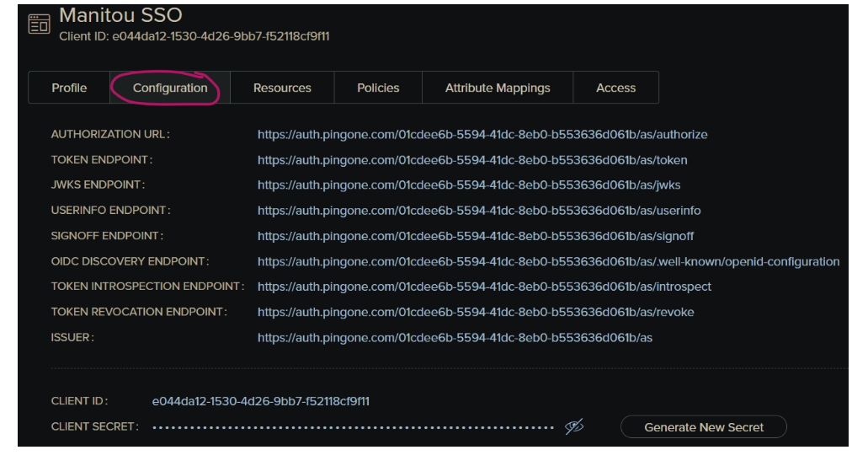Click the masked Client Secret dots field
Image resolution: width=868 pixels, height=466 pixels.
[354, 427]
